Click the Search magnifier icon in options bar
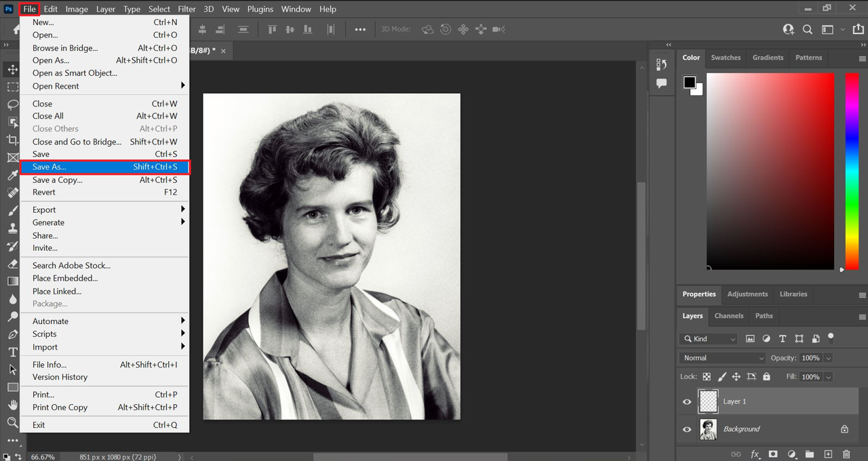This screenshot has height=461, width=868. tap(808, 30)
